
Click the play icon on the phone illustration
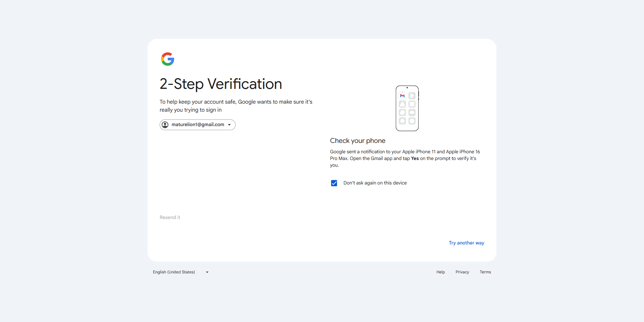(x=412, y=96)
